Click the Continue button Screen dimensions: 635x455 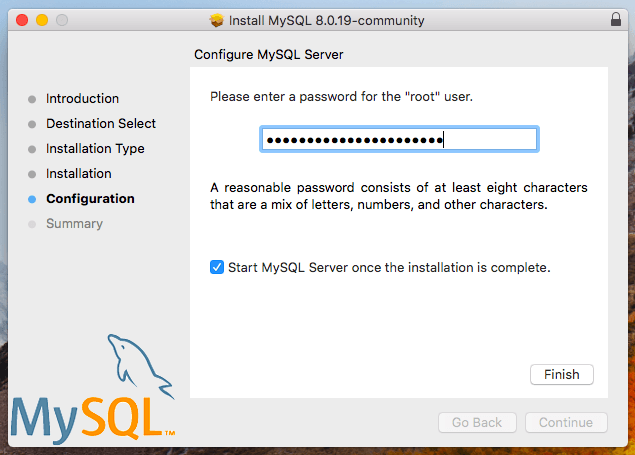[565, 423]
